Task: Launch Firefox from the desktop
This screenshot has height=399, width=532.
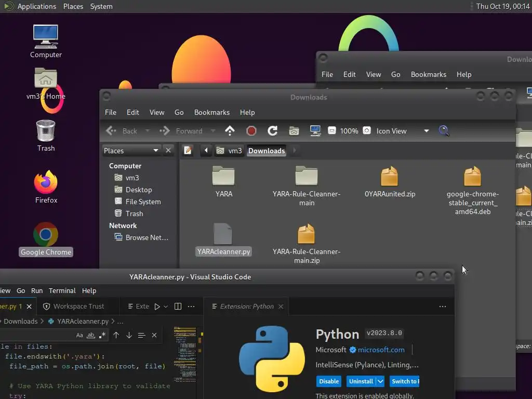Action: (x=46, y=187)
